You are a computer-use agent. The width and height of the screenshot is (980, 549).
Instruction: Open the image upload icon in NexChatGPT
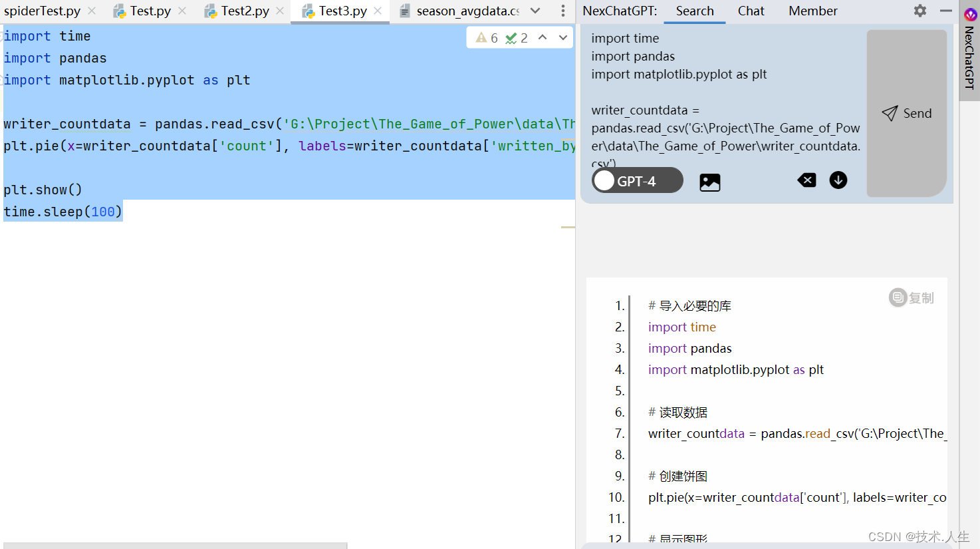[x=709, y=180]
